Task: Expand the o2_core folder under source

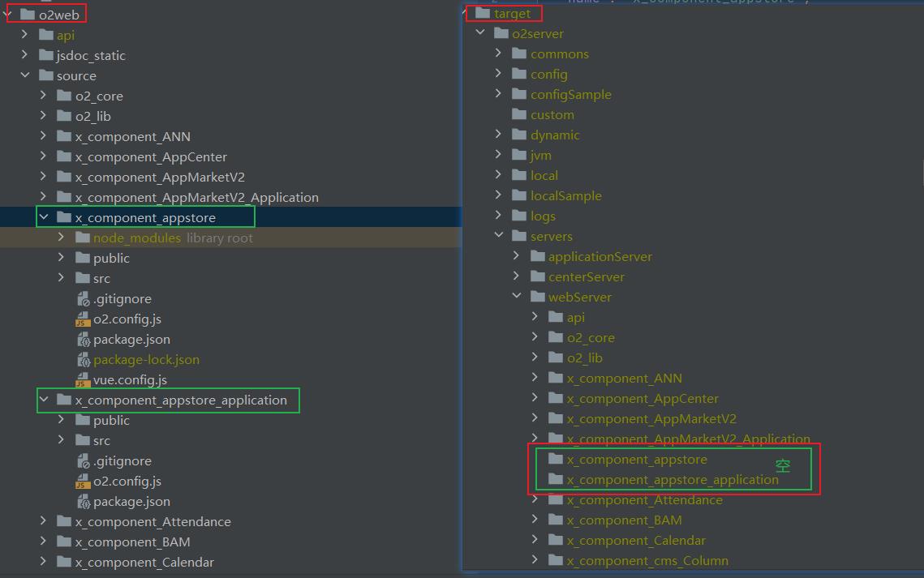Action: 44,96
